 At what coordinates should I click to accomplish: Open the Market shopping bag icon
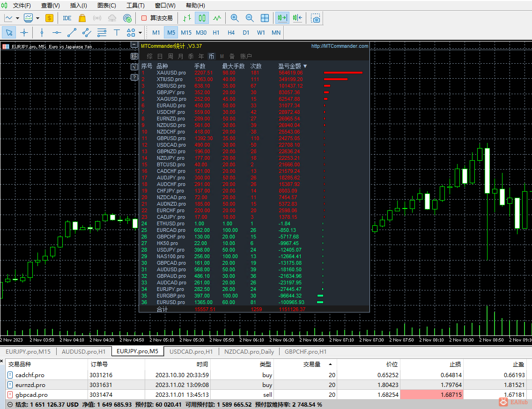pos(82,18)
